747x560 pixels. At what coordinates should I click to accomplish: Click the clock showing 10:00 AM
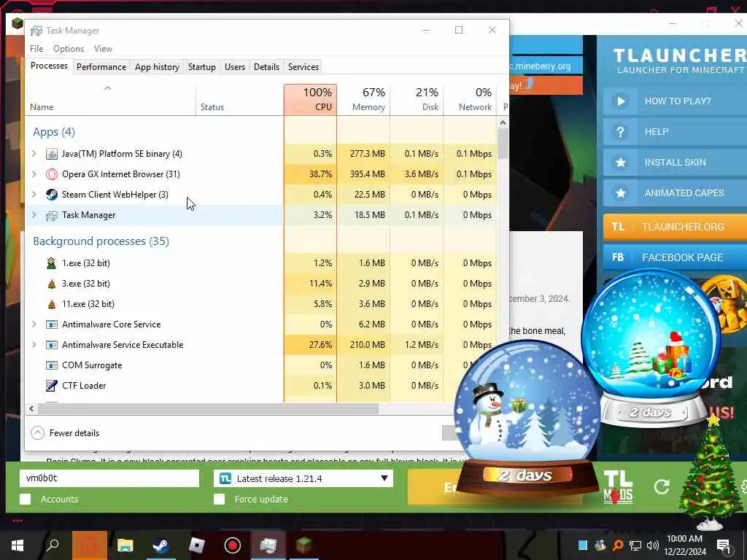pos(684,539)
